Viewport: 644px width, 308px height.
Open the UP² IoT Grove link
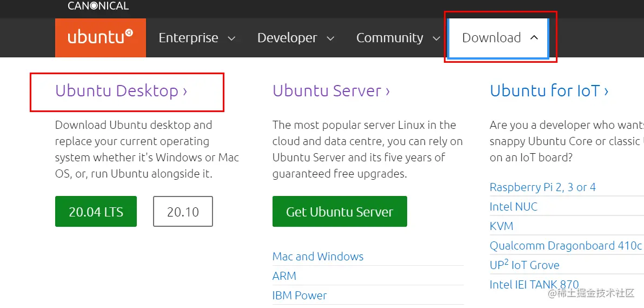click(x=525, y=265)
